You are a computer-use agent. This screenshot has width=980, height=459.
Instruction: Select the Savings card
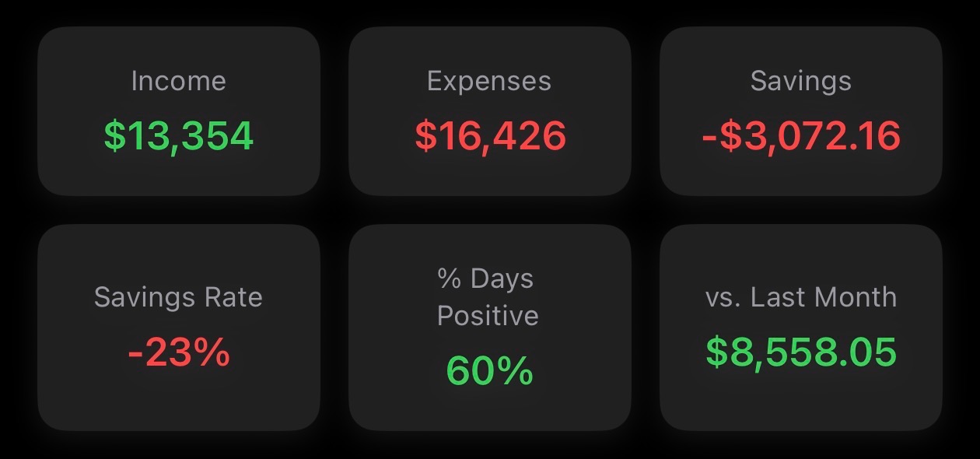click(800, 109)
